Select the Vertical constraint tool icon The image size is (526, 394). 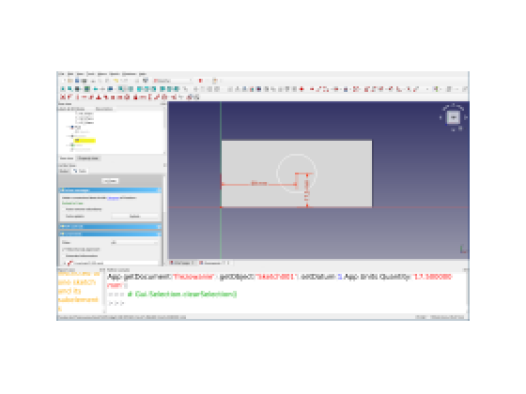(x=77, y=97)
